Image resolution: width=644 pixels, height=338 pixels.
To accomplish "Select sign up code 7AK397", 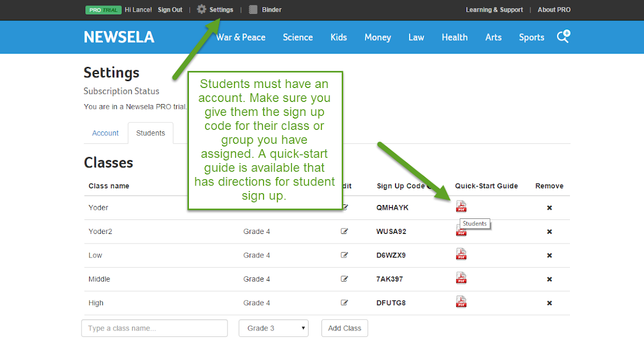I will pyautogui.click(x=390, y=279).
